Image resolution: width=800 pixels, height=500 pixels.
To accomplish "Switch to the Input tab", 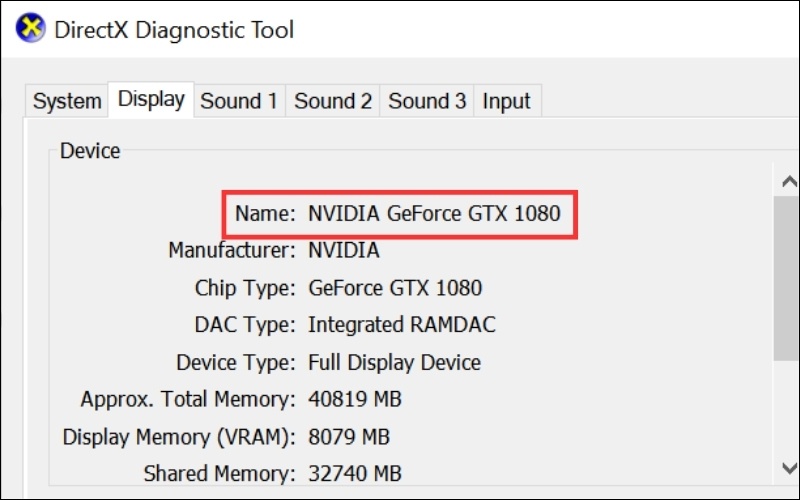I will pos(506,102).
